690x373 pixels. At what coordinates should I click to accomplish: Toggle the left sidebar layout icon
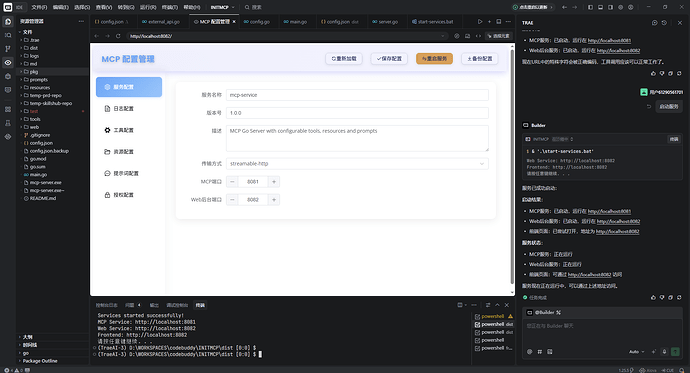[590, 7]
